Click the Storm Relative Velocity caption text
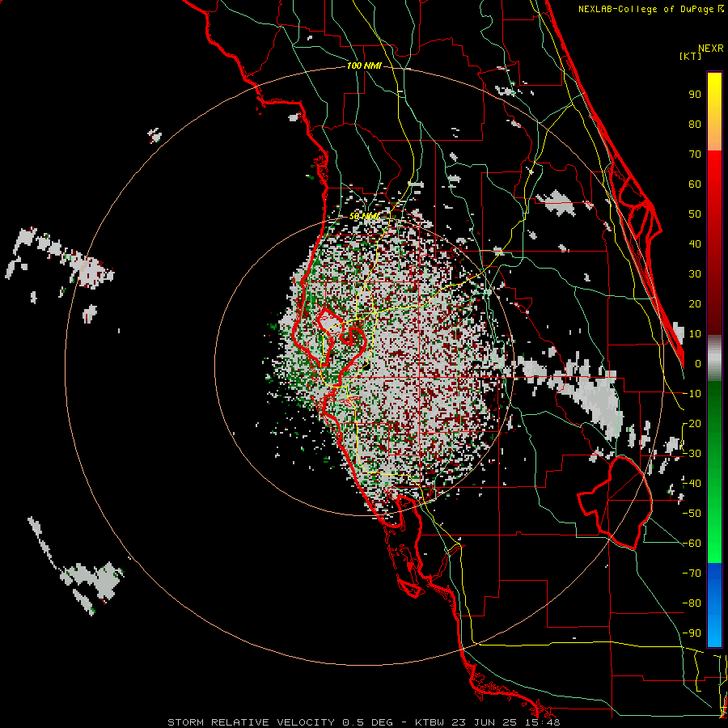Image resolution: width=728 pixels, height=728 pixels. pyautogui.click(x=364, y=722)
